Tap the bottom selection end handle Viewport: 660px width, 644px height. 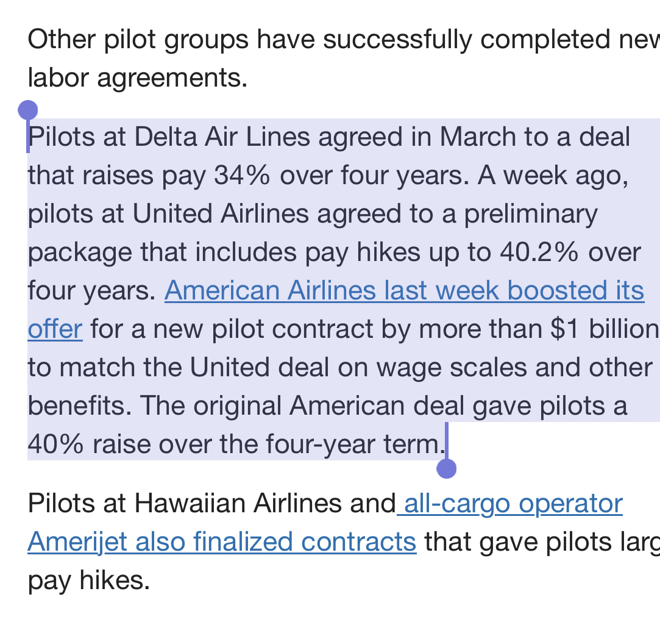pos(447,468)
